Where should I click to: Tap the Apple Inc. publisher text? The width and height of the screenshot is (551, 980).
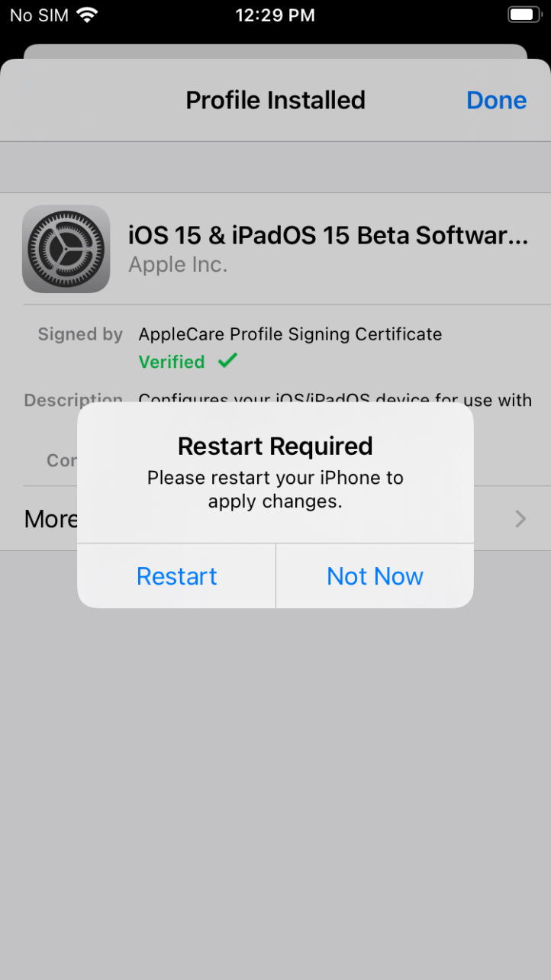pyautogui.click(x=178, y=265)
